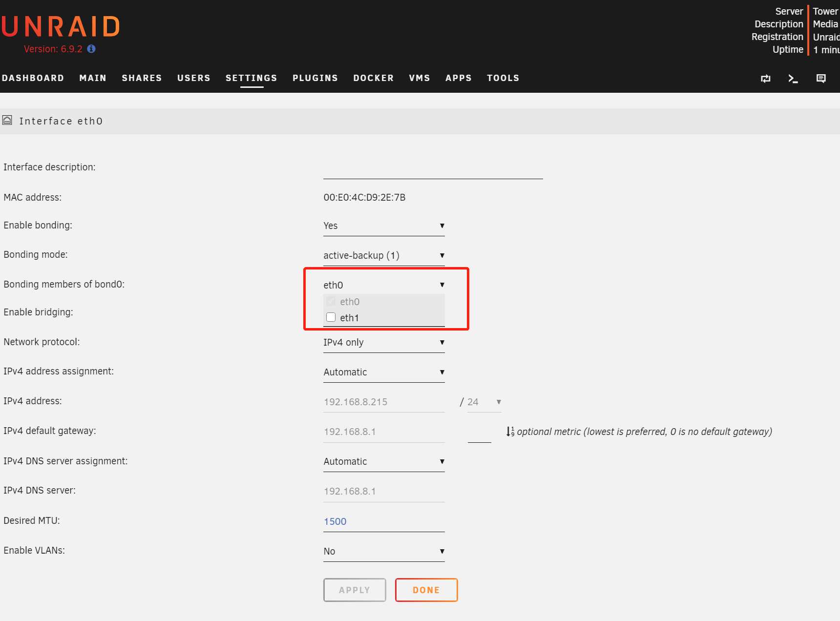Click the Uptime label in the header
Screen dimensions: 840x621
coord(788,49)
